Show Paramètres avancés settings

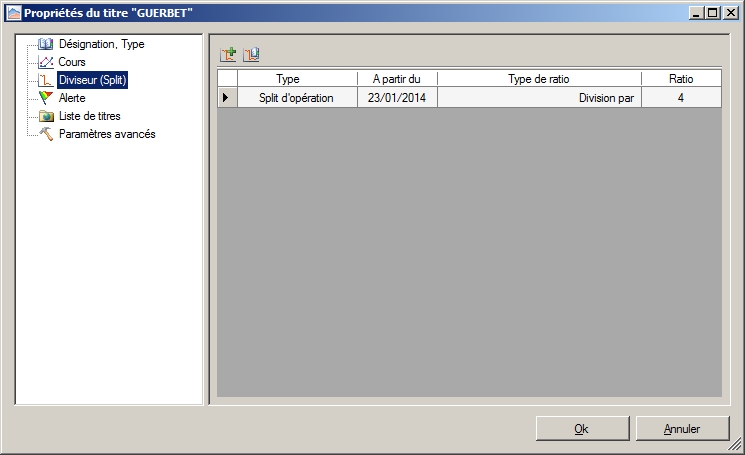tap(107, 134)
